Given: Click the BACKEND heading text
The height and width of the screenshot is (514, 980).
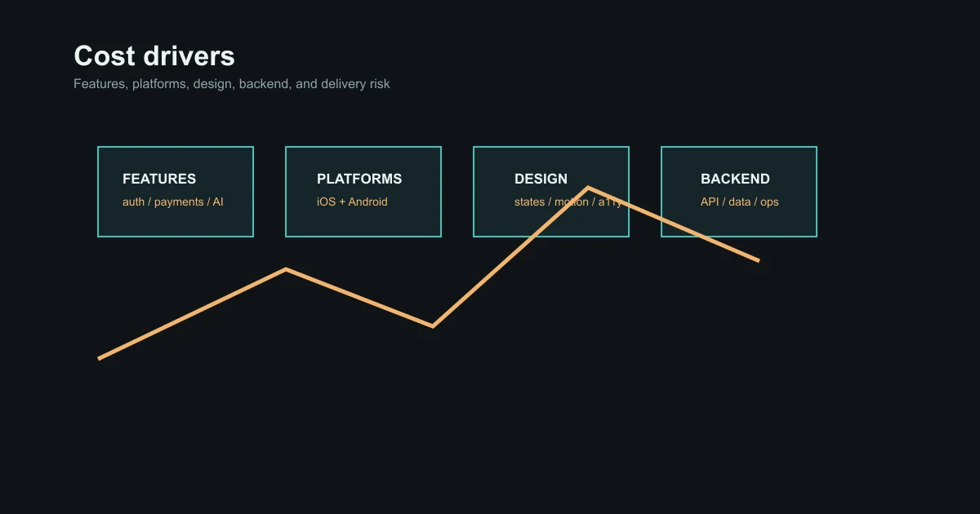Looking at the screenshot, I should point(735,179).
